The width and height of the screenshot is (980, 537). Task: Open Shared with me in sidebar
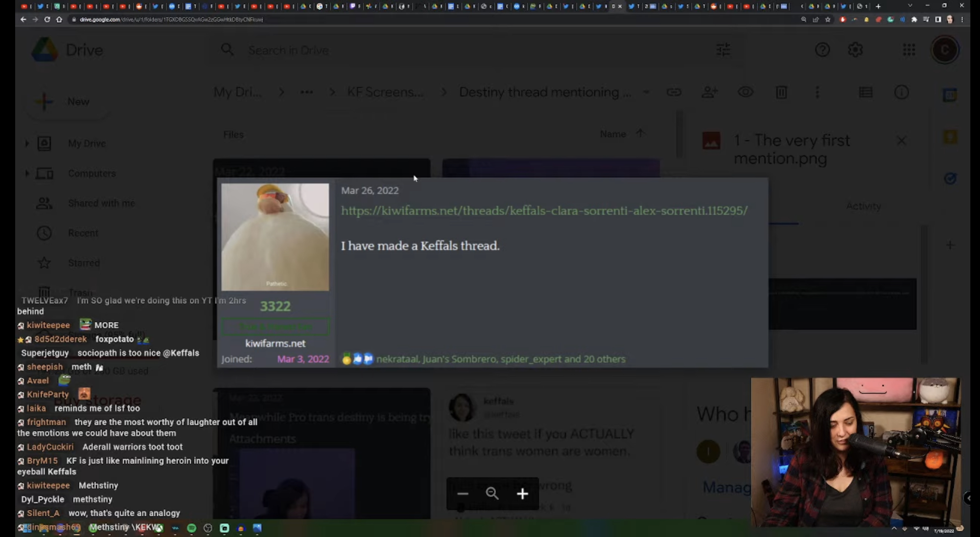coord(101,203)
